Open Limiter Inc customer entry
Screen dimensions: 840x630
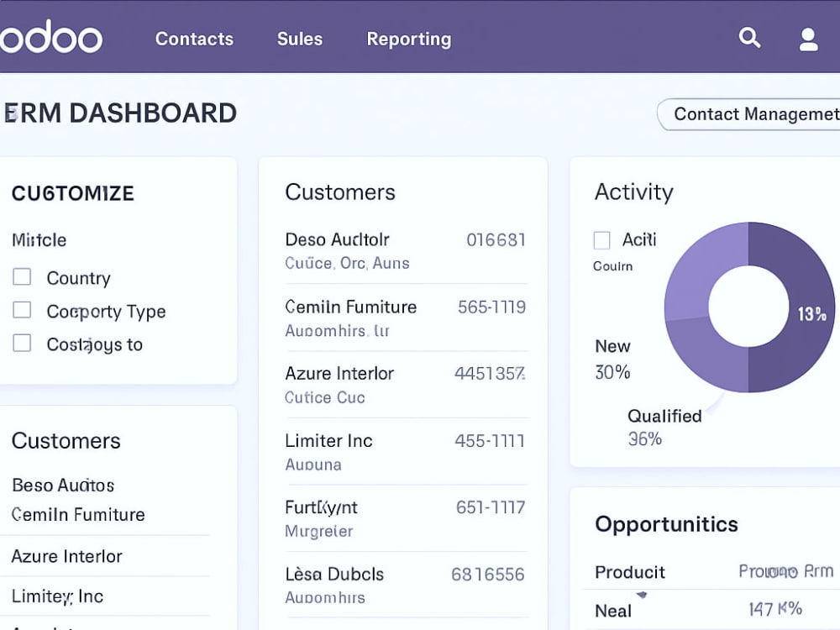click(406, 452)
